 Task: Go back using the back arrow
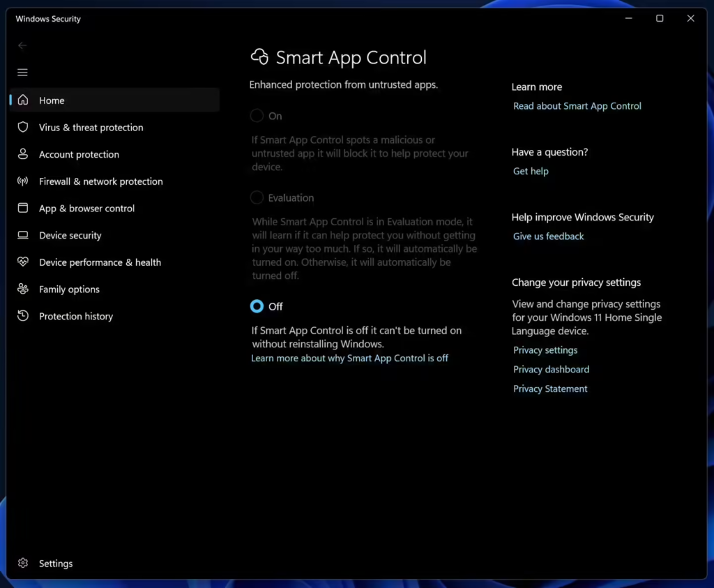(22, 45)
